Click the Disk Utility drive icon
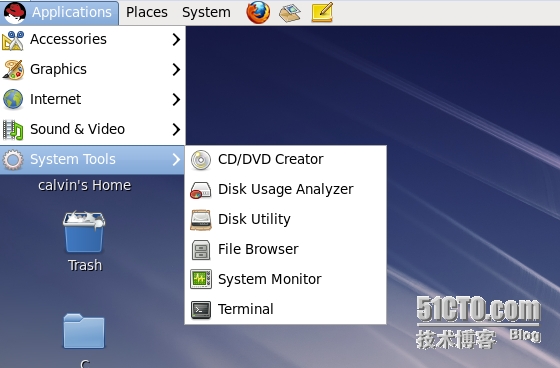 coord(201,220)
